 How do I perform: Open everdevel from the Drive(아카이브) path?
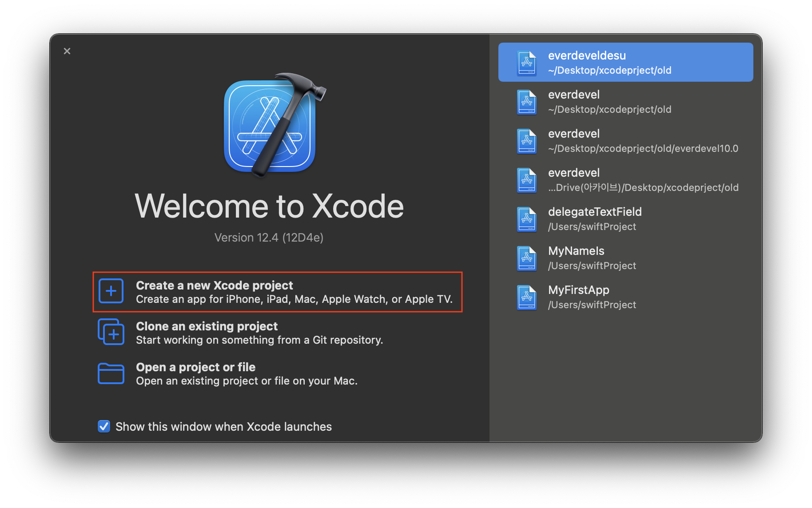tap(625, 179)
